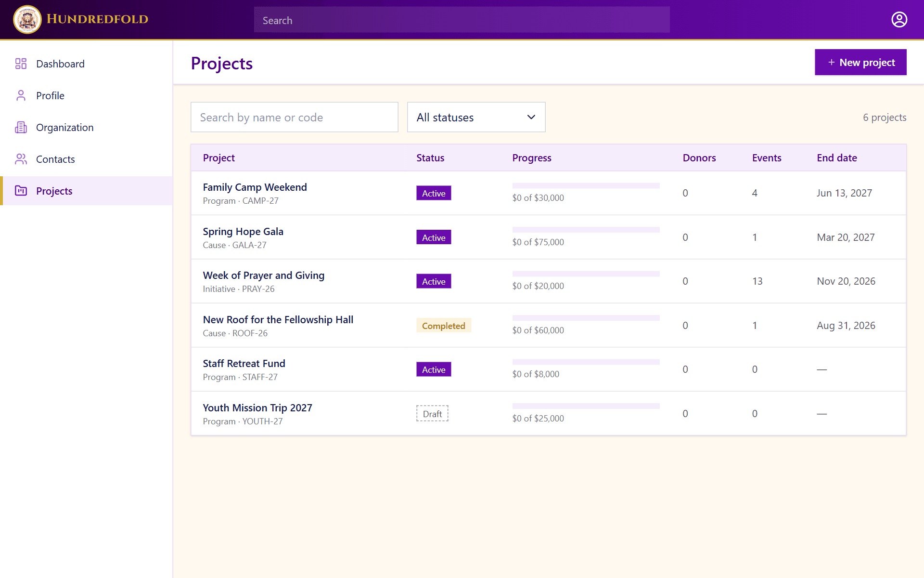This screenshot has width=924, height=578.
Task: Click the '6 projects' count label
Action: (x=885, y=118)
